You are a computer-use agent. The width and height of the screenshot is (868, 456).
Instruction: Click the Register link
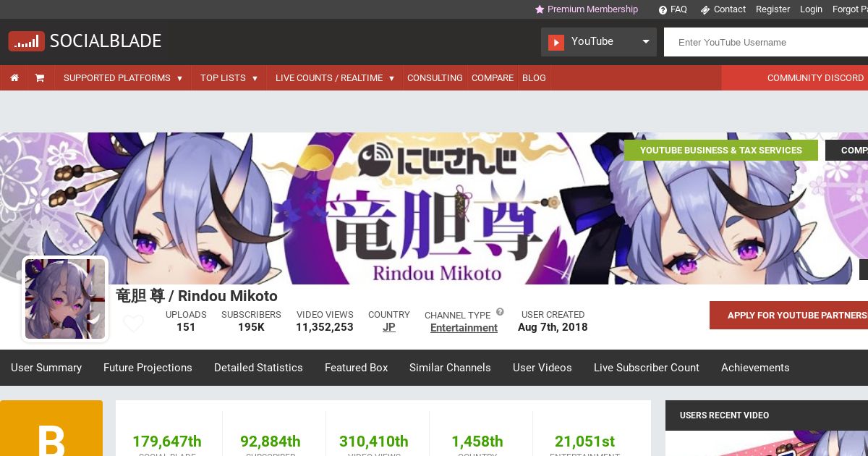[773, 9]
